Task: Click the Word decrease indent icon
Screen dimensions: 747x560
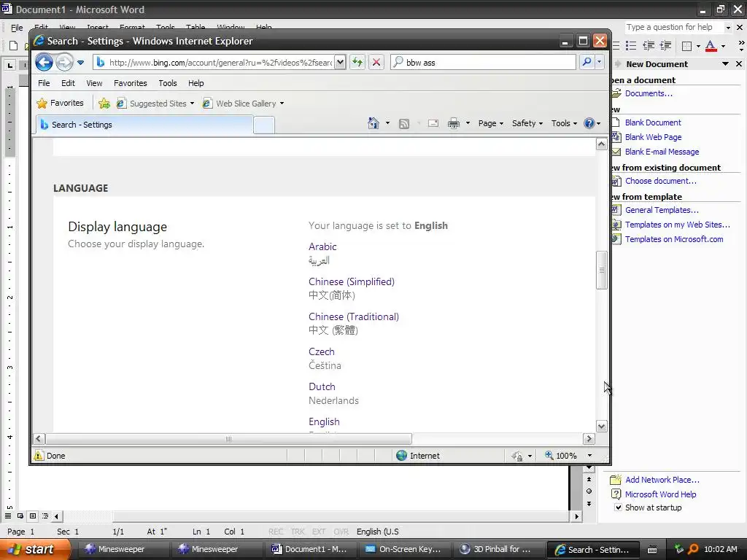Action: (x=648, y=46)
